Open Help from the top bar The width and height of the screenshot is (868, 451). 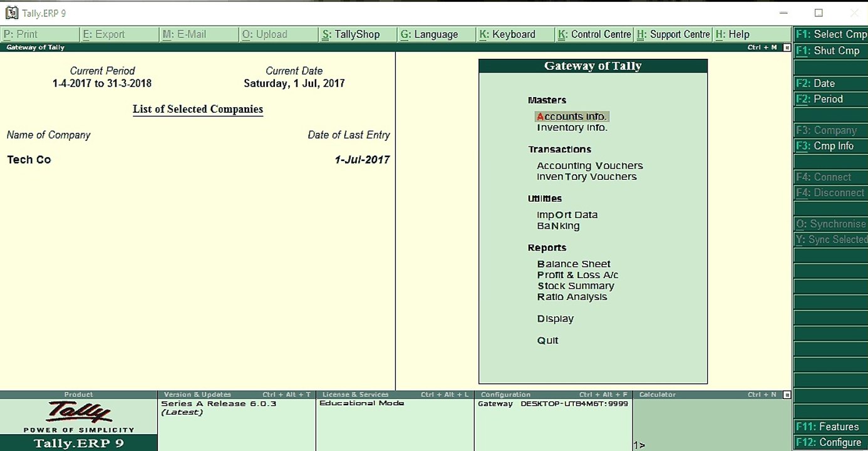[752, 34]
